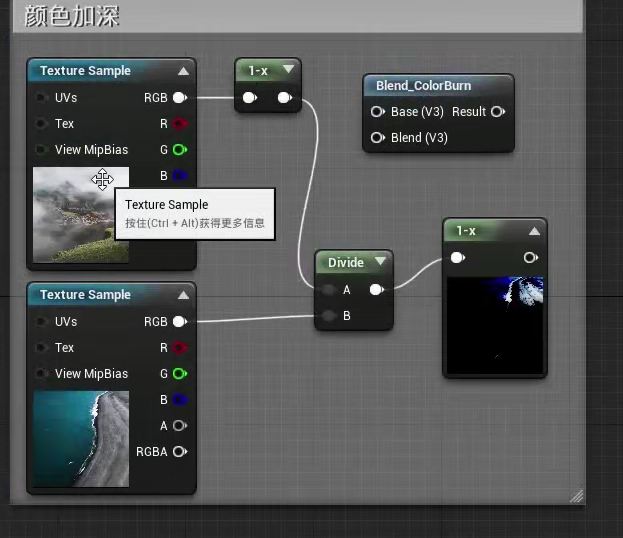The image size is (623, 538).
Task: Select the right 1-x node title
Action: [466, 231]
